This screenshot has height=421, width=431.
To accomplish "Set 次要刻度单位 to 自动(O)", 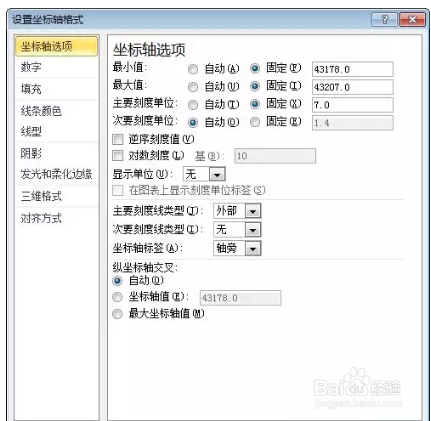I will pyautogui.click(x=193, y=123).
